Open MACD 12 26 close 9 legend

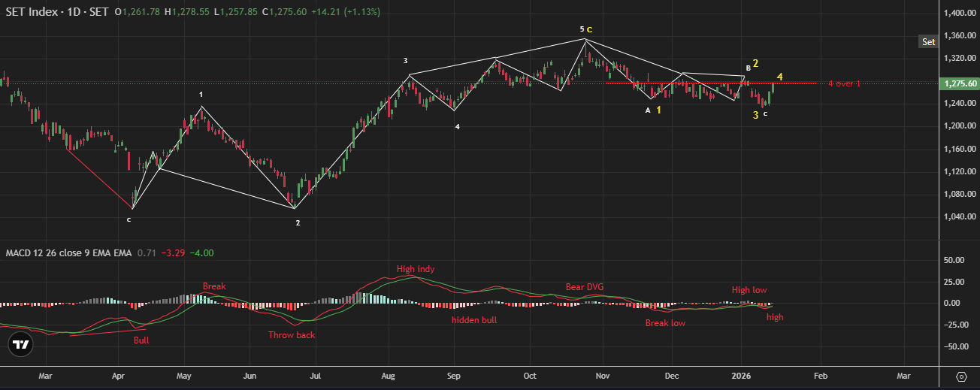tap(67, 252)
